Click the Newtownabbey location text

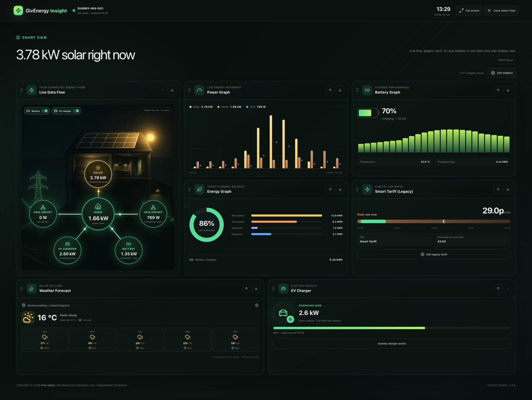[48, 306]
